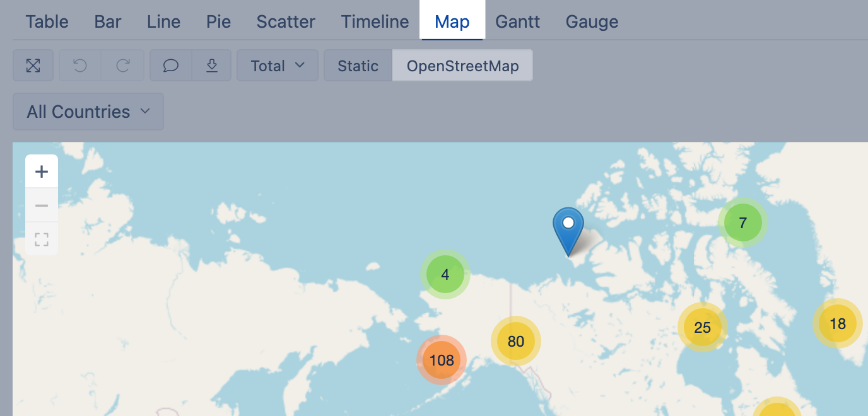The image size is (868, 416).
Task: Select the Scatter tab
Action: coord(286,21)
